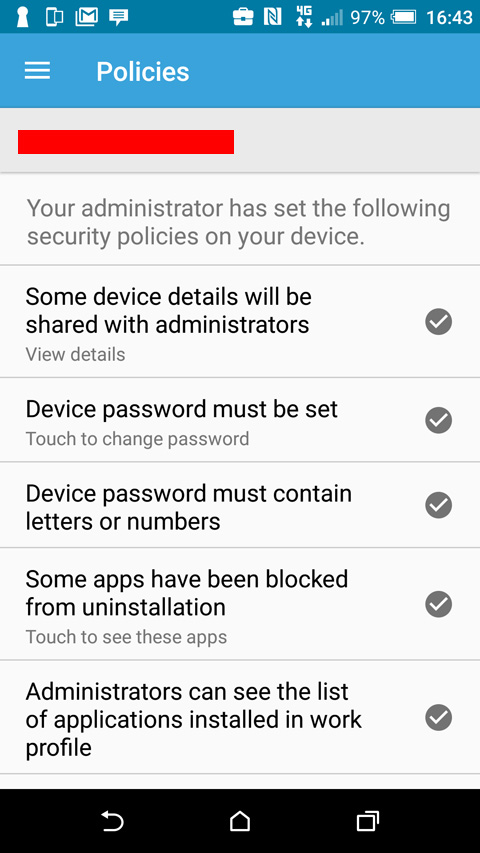Tap the battery indicator icon
Image resolution: width=480 pixels, height=853 pixels.
(403, 17)
